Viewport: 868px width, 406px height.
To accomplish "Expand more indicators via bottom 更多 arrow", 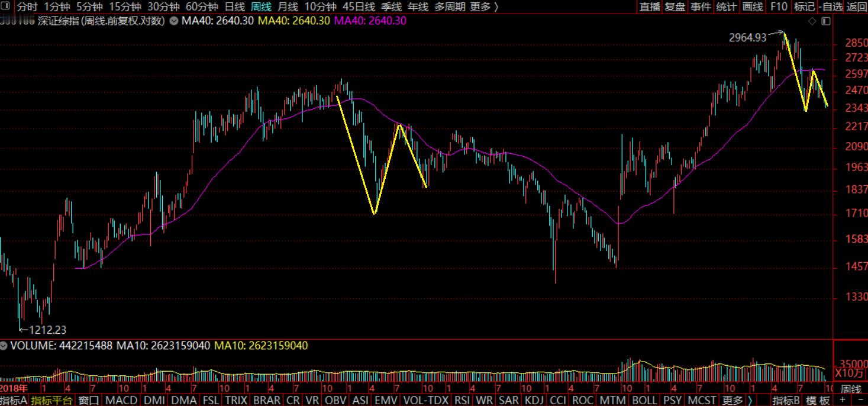I will 737,400.
